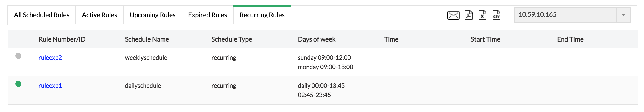Select the Upcoming Rules tab
This screenshot has height=112, width=644.
(152, 15)
